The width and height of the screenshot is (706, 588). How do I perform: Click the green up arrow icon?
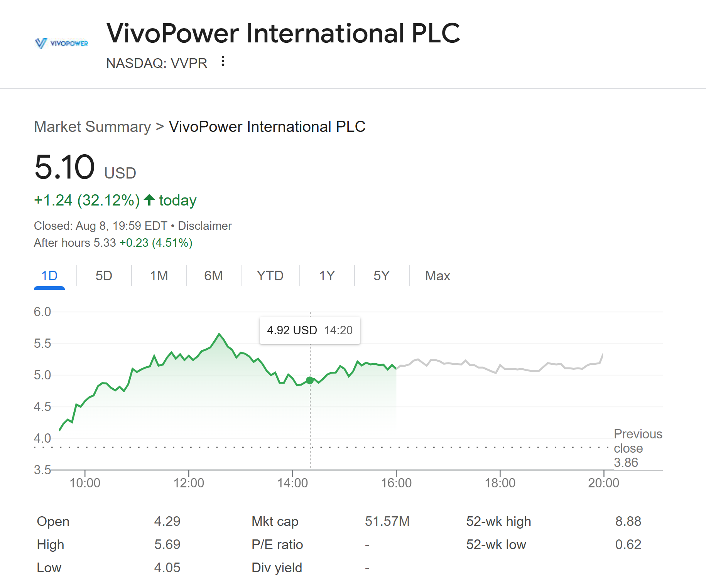149,200
